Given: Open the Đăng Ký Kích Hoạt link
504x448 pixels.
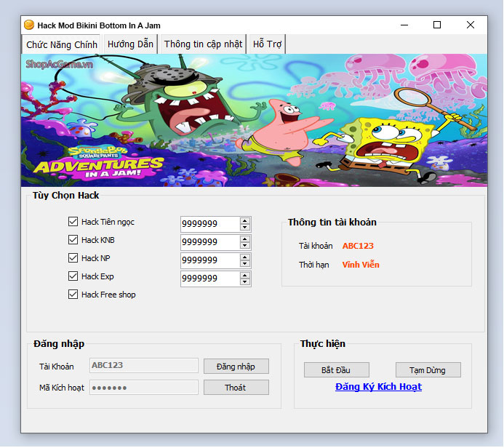Looking at the screenshot, I should (378, 387).
